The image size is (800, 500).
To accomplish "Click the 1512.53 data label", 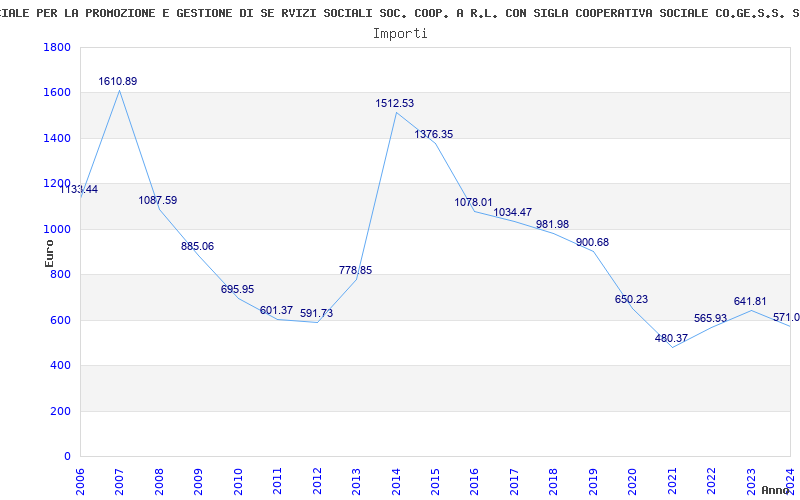I will 394,103.
